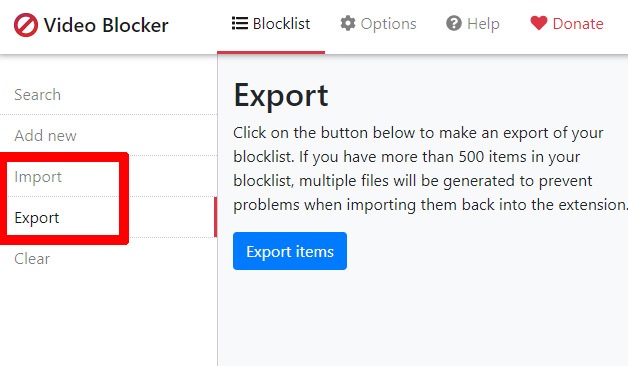The image size is (628, 366).
Task: Switch to the Options tab label
Action: tap(388, 24)
